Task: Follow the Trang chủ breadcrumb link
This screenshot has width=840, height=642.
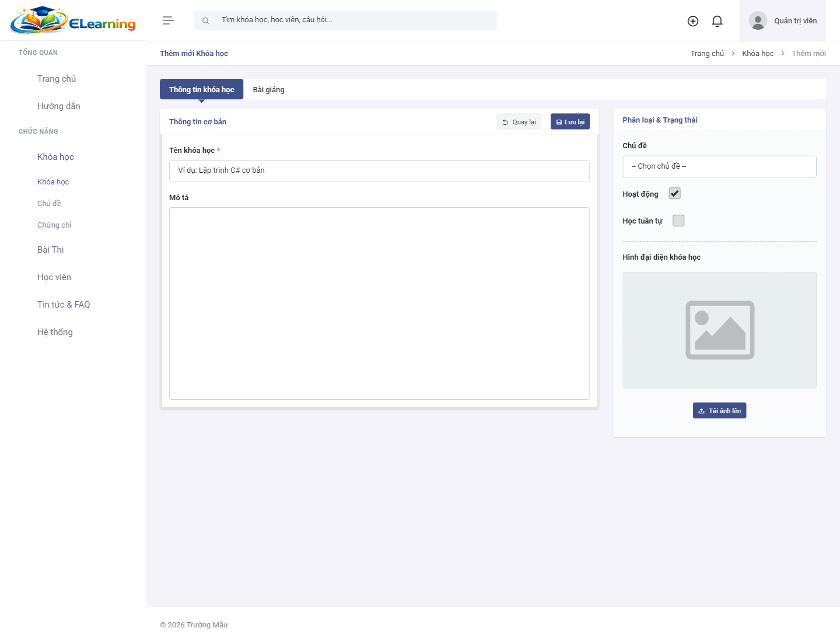Action: pos(707,54)
